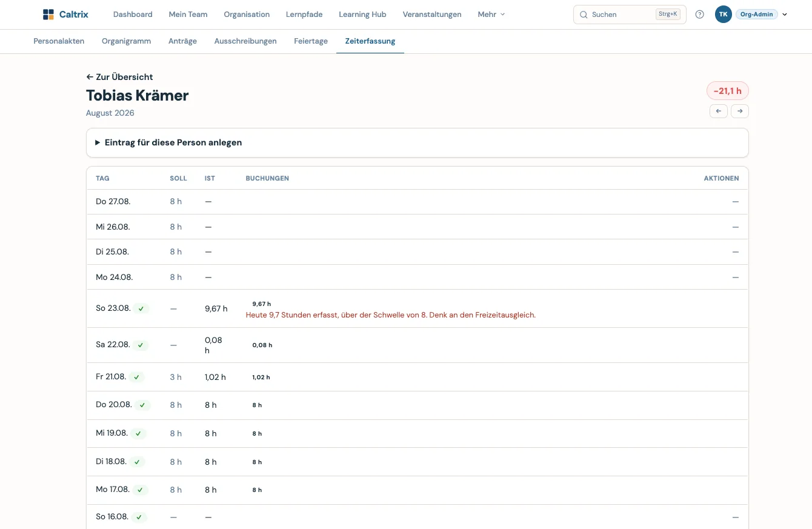The height and width of the screenshot is (529, 812).
Task: Click the BUCHUNGEN column header
Action: pos(267,178)
